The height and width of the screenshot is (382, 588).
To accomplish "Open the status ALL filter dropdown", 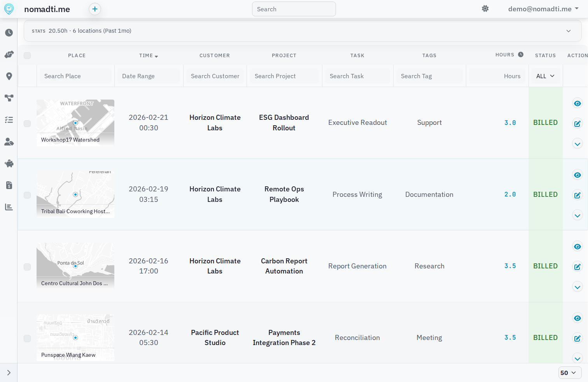I will 545,76.
